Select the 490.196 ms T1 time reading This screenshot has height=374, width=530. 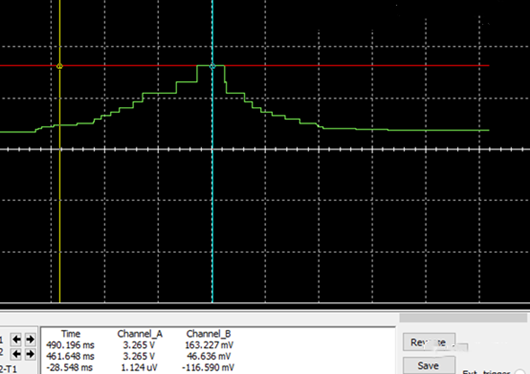point(70,345)
